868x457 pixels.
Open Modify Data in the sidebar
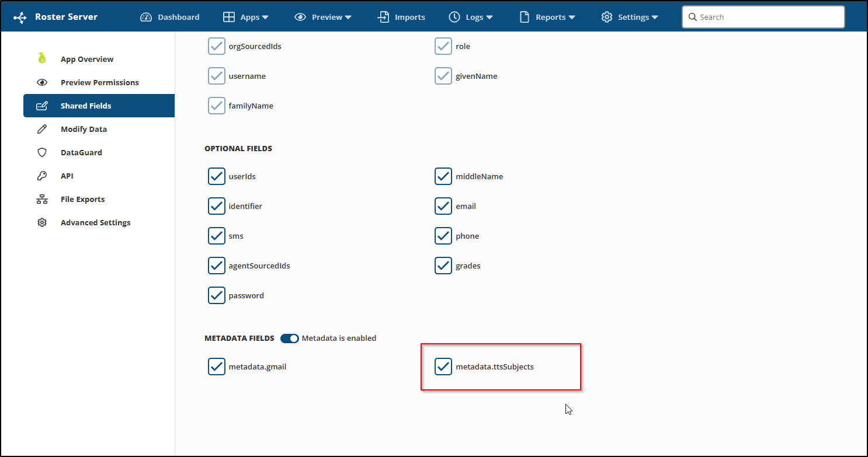pos(99,129)
